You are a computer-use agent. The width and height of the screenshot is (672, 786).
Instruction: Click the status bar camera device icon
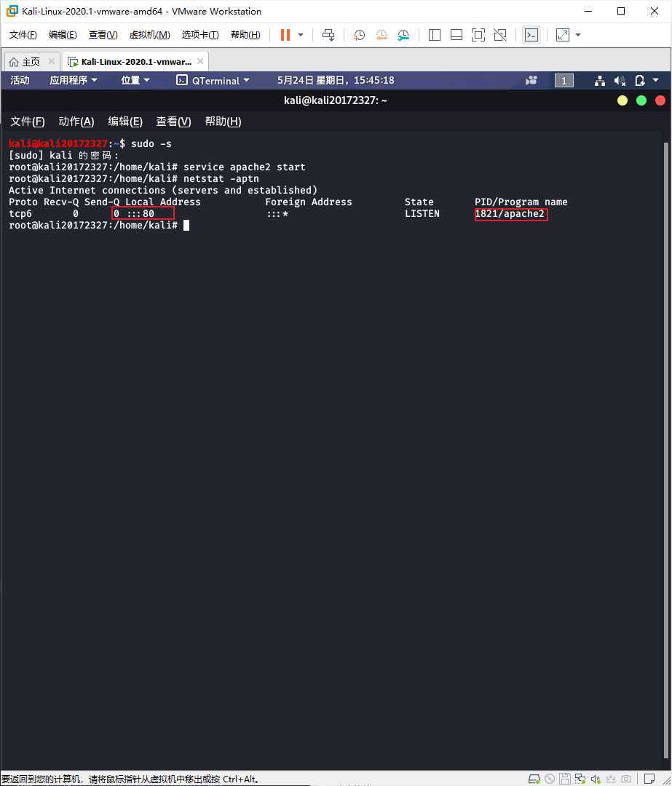pyautogui.click(x=626, y=779)
